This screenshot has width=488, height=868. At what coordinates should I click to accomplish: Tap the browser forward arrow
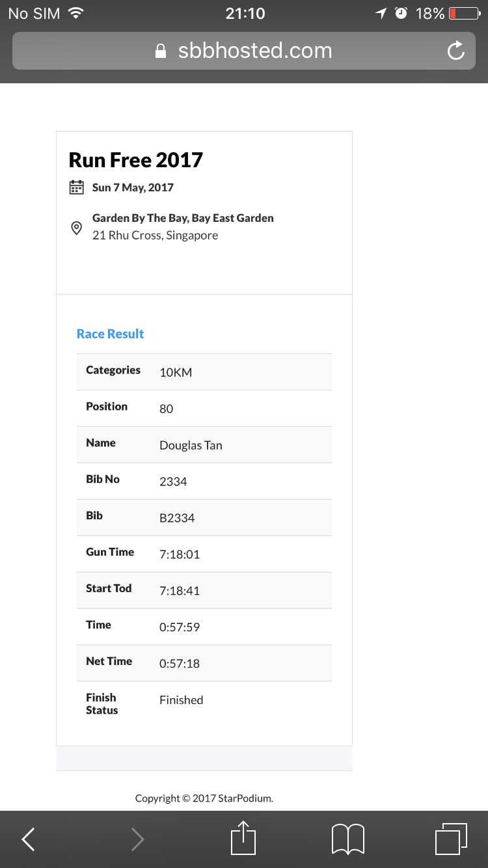point(137,839)
